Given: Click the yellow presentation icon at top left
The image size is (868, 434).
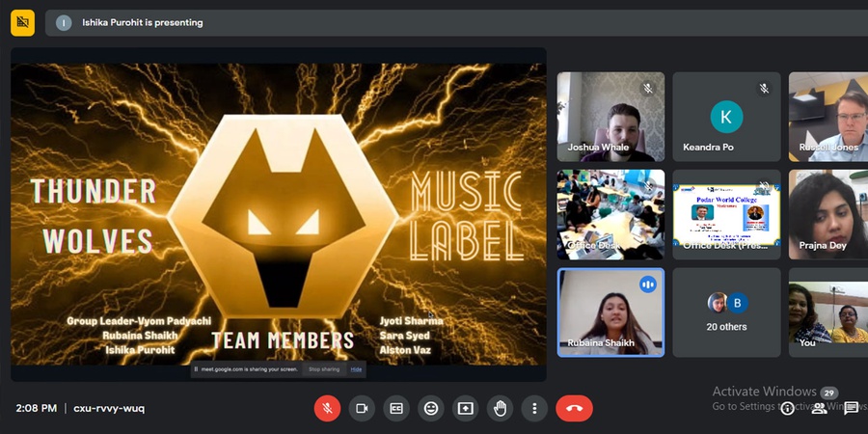Looking at the screenshot, I should tap(22, 22).
